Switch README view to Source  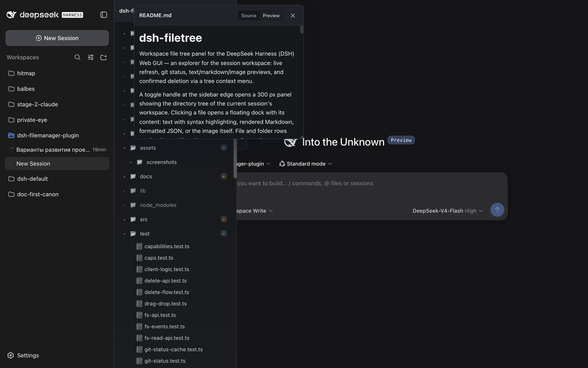point(249,16)
